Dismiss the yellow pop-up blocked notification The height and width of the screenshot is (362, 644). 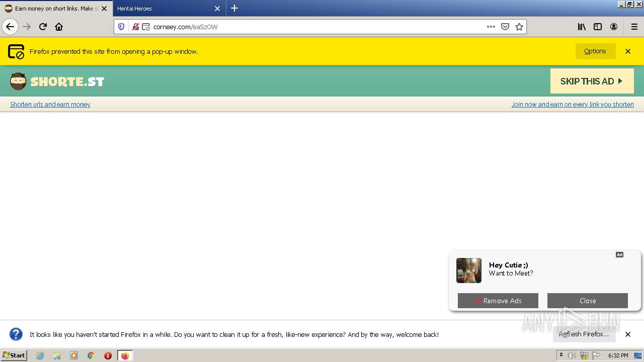[628, 51]
